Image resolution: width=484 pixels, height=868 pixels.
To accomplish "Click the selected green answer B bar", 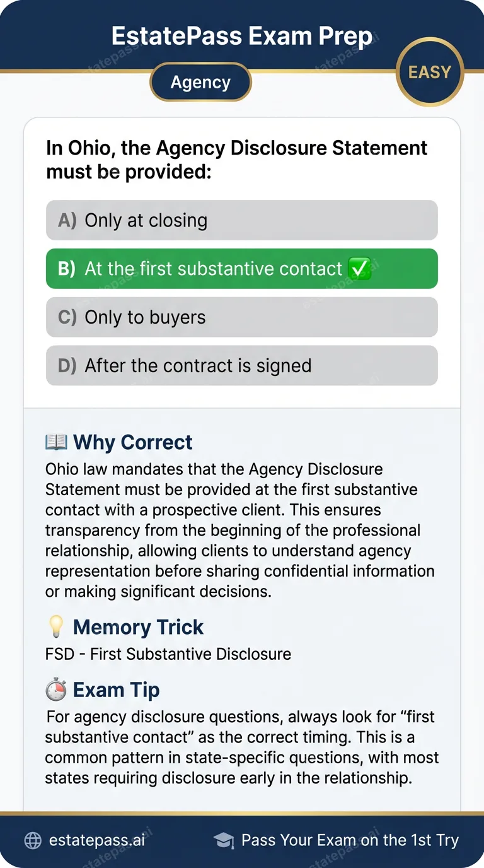I will [241, 268].
